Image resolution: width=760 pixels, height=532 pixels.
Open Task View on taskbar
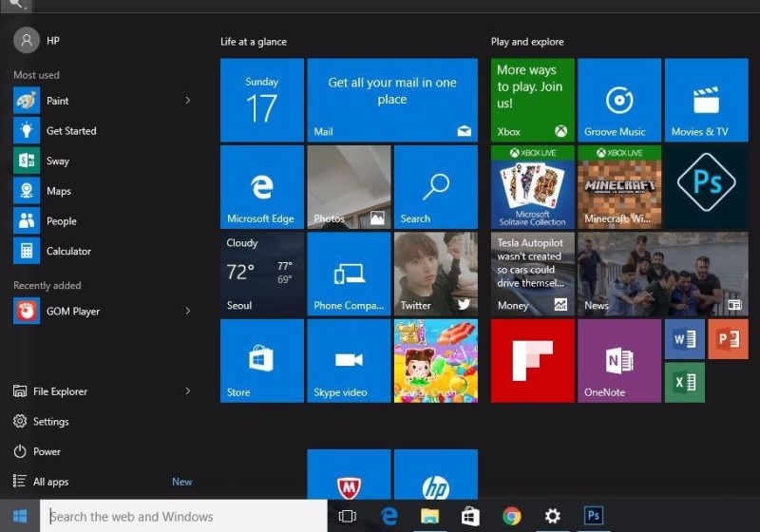click(x=347, y=516)
